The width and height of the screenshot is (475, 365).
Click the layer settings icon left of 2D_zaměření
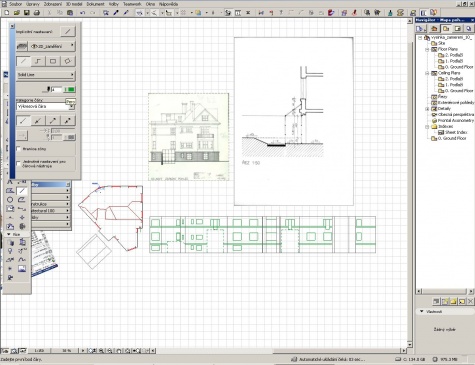[22, 46]
